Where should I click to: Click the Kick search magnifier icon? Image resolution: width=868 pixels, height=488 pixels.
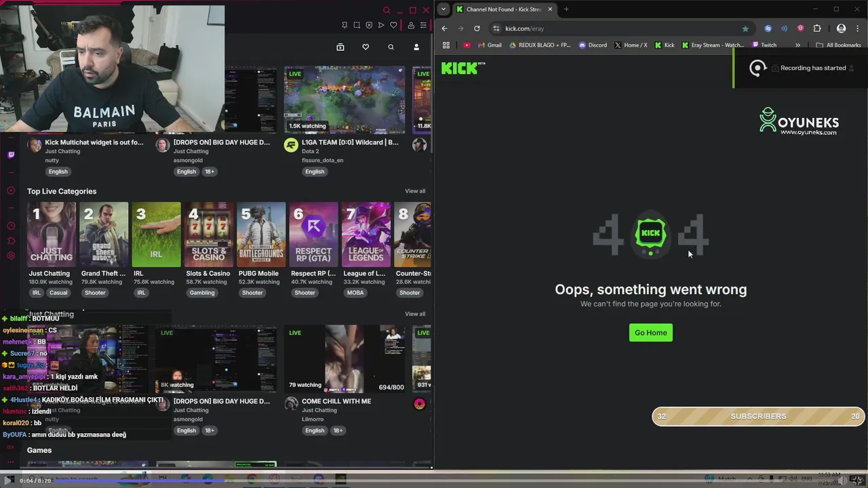[391, 47]
